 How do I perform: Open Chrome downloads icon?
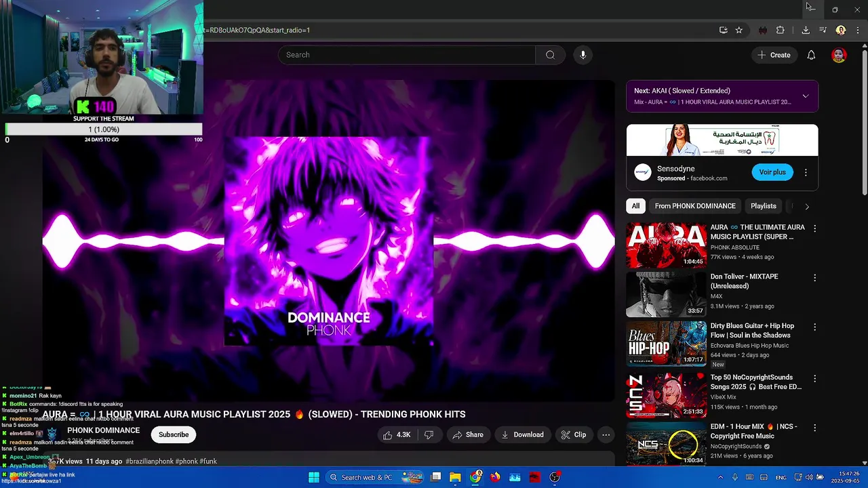point(806,30)
